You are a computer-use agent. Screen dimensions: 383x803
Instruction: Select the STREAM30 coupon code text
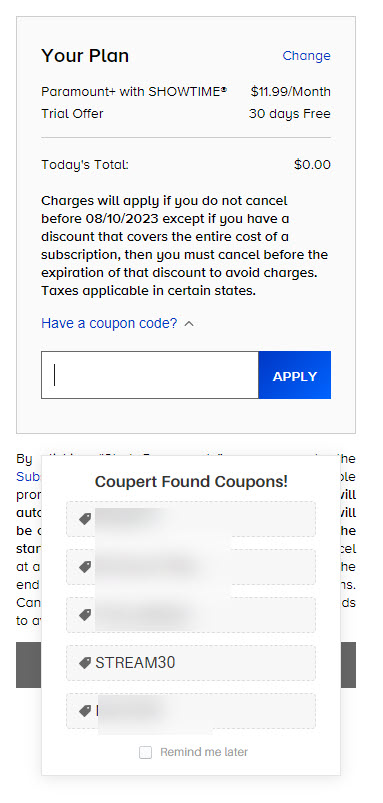coord(135,663)
